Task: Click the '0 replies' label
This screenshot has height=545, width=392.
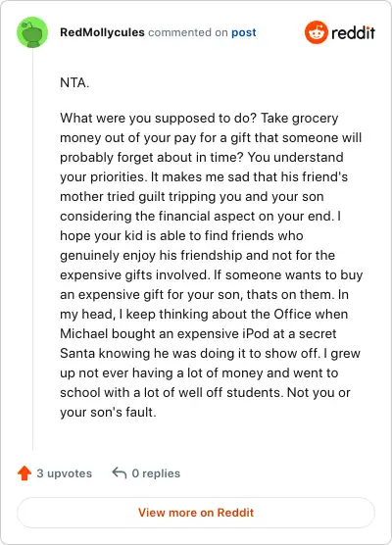Action: pyautogui.click(x=156, y=473)
